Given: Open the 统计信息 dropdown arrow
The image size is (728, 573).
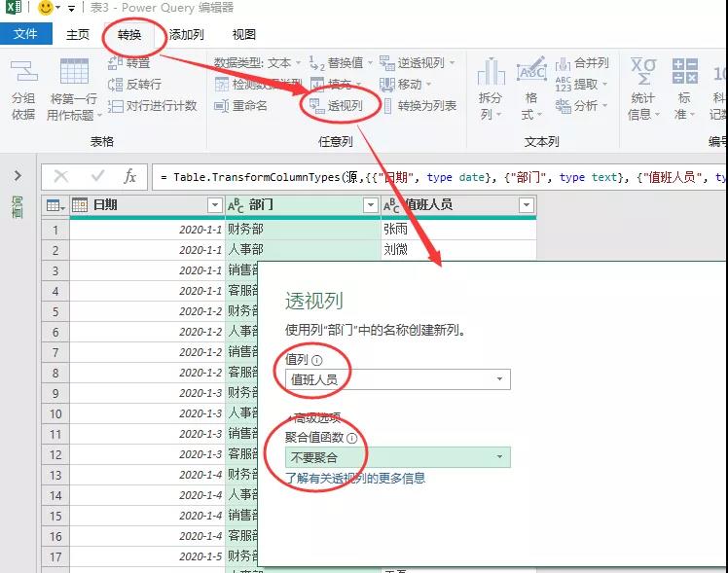Looking at the screenshot, I should click(x=657, y=115).
